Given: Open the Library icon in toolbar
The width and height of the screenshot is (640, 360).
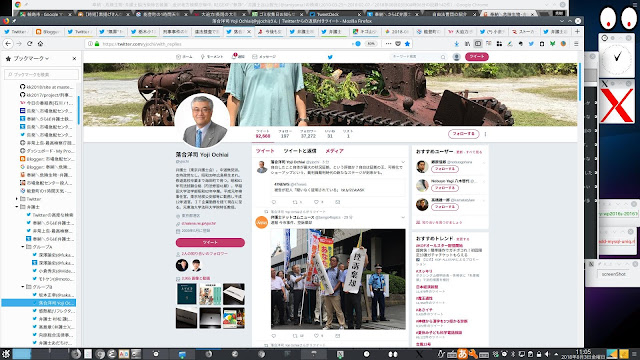Looking at the screenshot, I should click(x=467, y=44).
